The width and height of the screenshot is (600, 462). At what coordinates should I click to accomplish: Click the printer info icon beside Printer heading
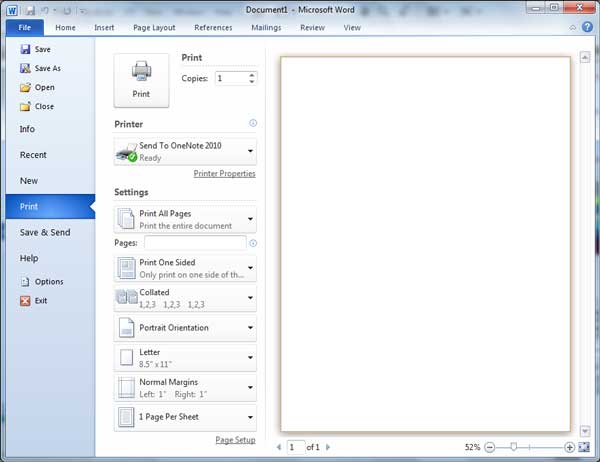(x=253, y=123)
